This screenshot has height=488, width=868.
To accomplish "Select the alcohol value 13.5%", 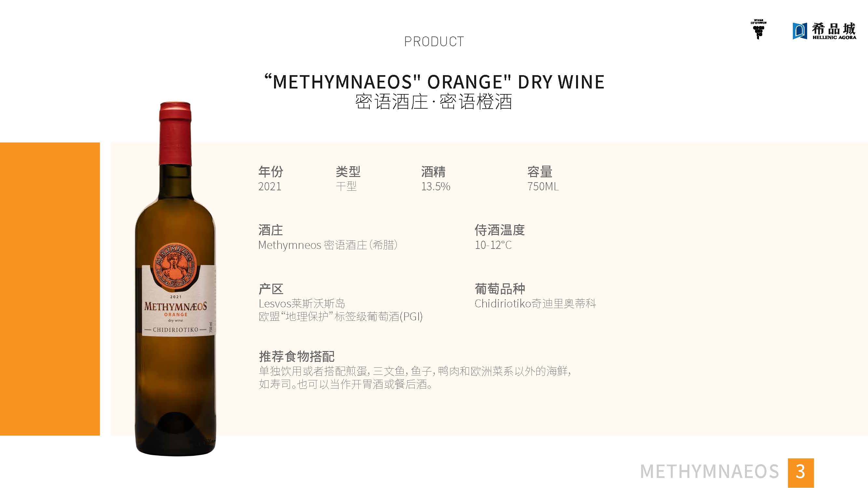I will (x=436, y=186).
